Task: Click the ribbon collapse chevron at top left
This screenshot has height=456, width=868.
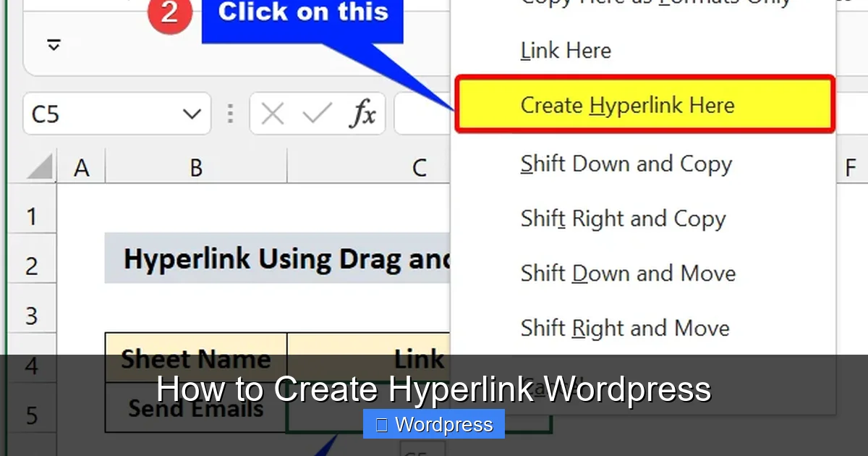Action: click(53, 45)
